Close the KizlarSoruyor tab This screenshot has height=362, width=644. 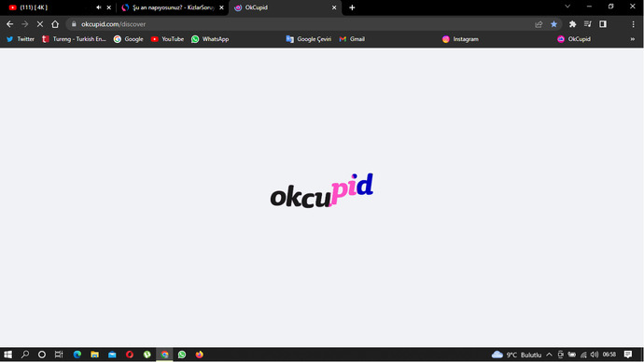[x=221, y=7]
